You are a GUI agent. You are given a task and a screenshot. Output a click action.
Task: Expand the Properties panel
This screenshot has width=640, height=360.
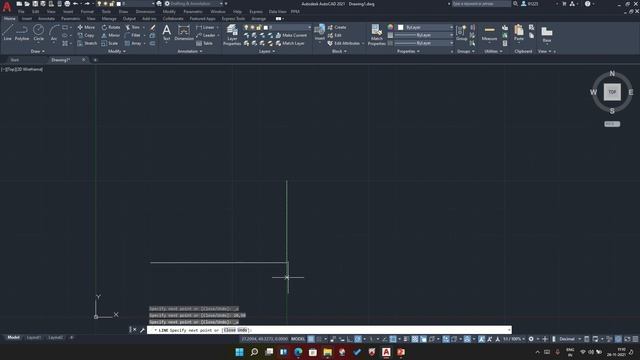(408, 51)
